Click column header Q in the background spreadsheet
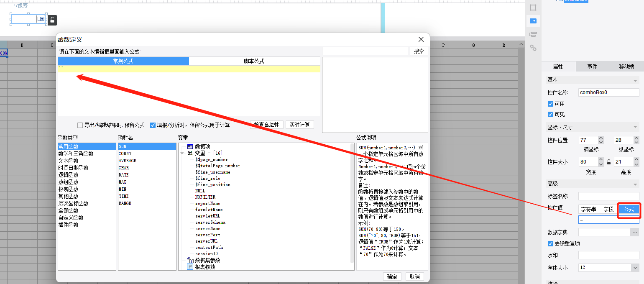Image resolution: width=644 pixels, height=284 pixels. click(474, 45)
